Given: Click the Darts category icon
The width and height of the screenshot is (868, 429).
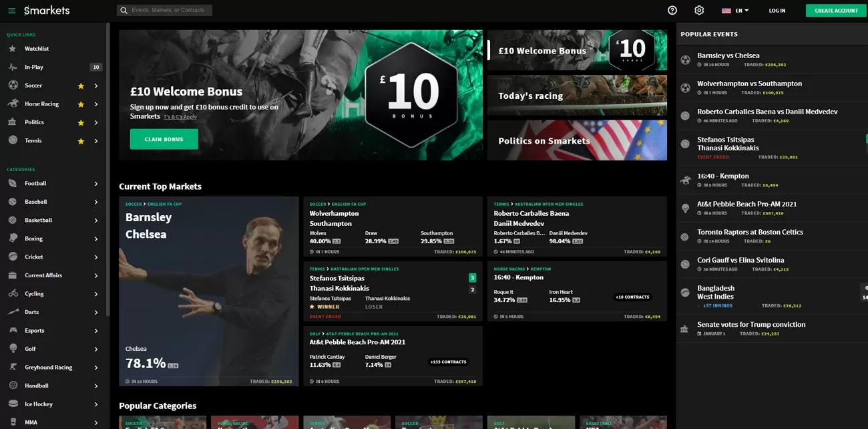Looking at the screenshot, I should tap(13, 312).
